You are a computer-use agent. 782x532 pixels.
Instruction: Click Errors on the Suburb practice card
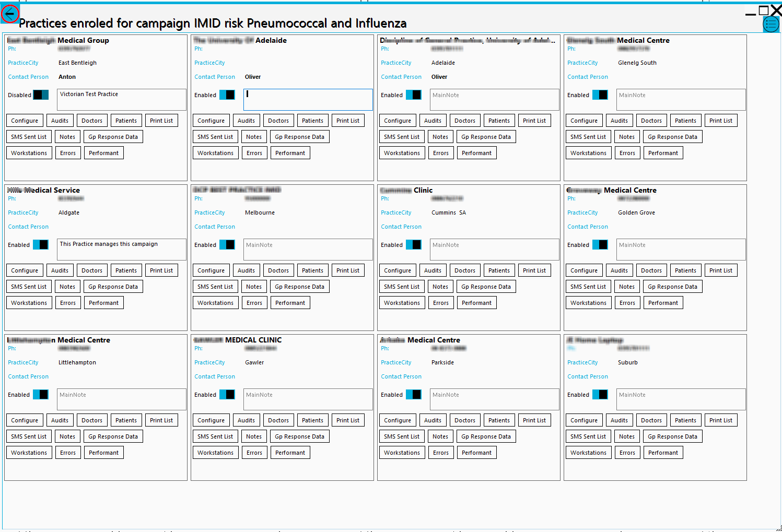point(627,452)
